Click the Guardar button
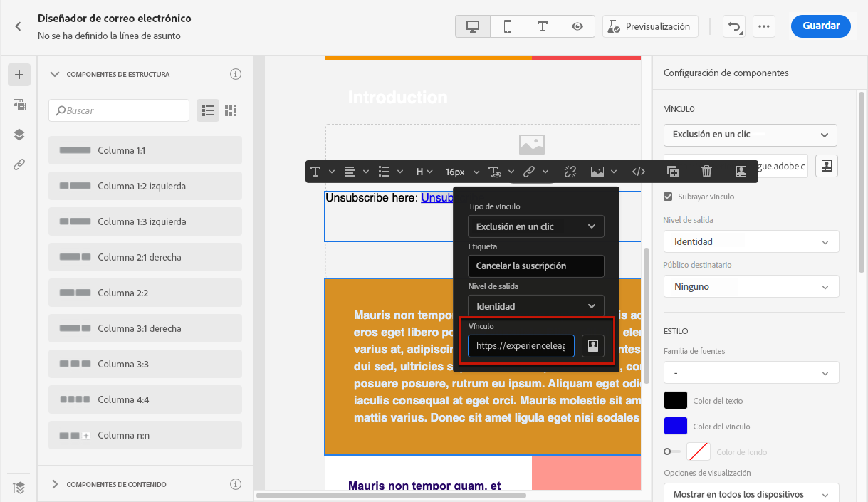 click(x=821, y=26)
